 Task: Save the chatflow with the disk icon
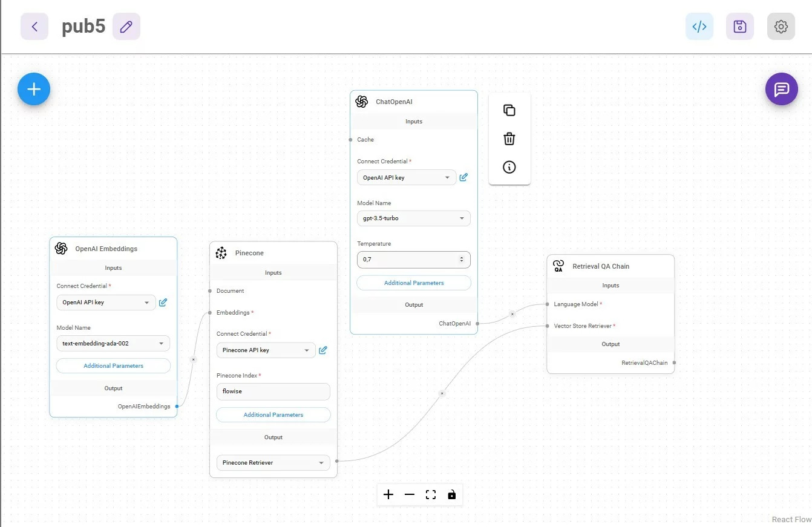pos(740,27)
